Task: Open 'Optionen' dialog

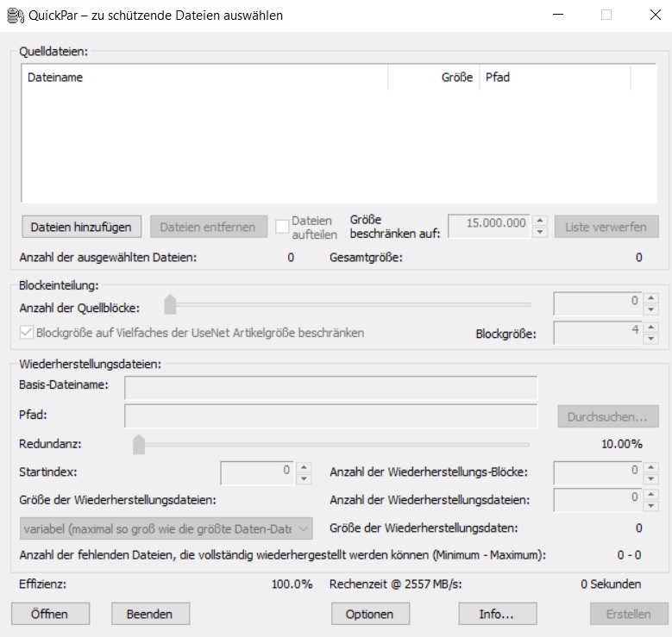Action: click(x=370, y=614)
